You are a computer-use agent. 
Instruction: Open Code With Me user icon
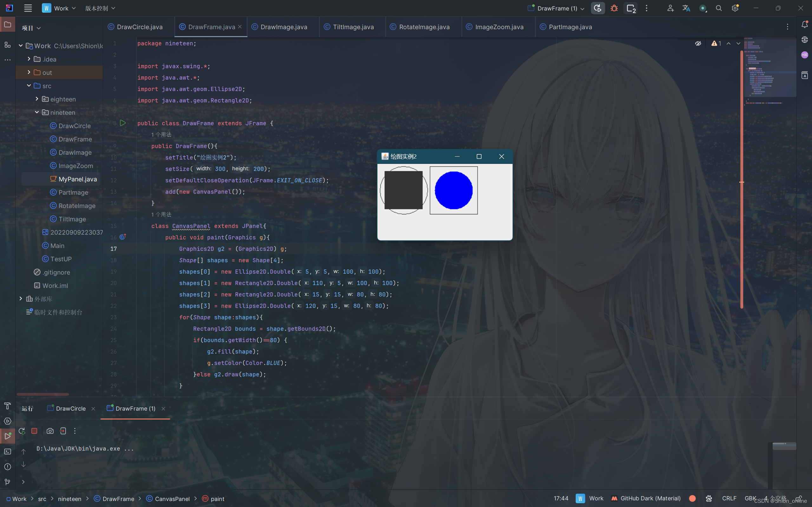(x=670, y=8)
